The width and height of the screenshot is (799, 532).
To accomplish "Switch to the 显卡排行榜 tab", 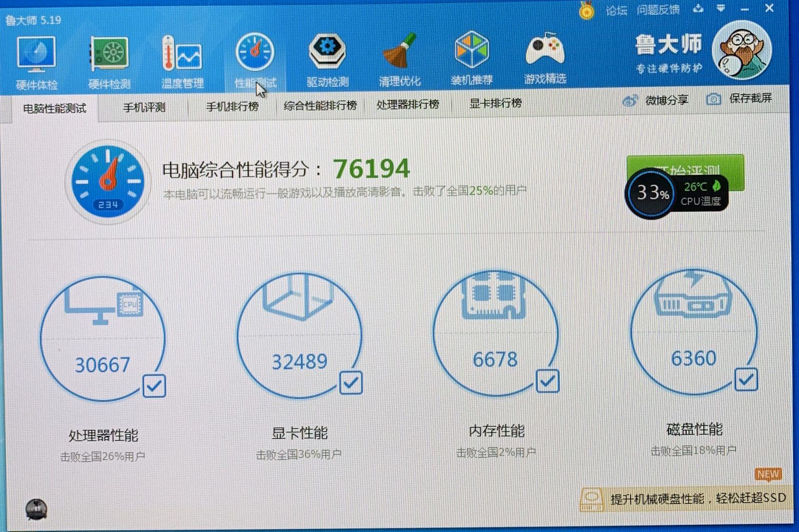I will 496,103.
